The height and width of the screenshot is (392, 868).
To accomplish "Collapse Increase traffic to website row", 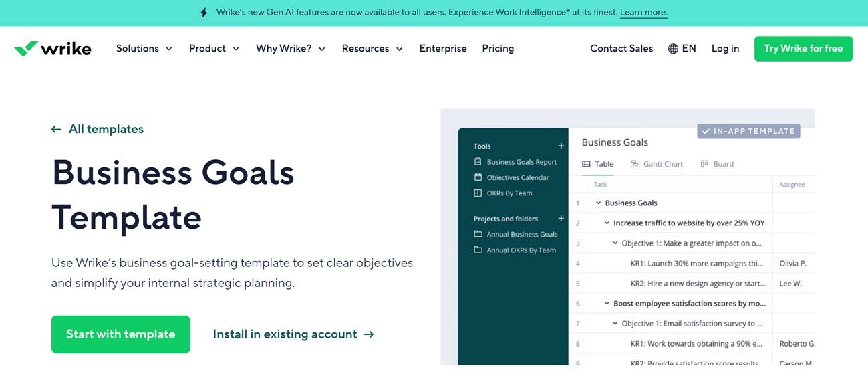I will point(607,223).
